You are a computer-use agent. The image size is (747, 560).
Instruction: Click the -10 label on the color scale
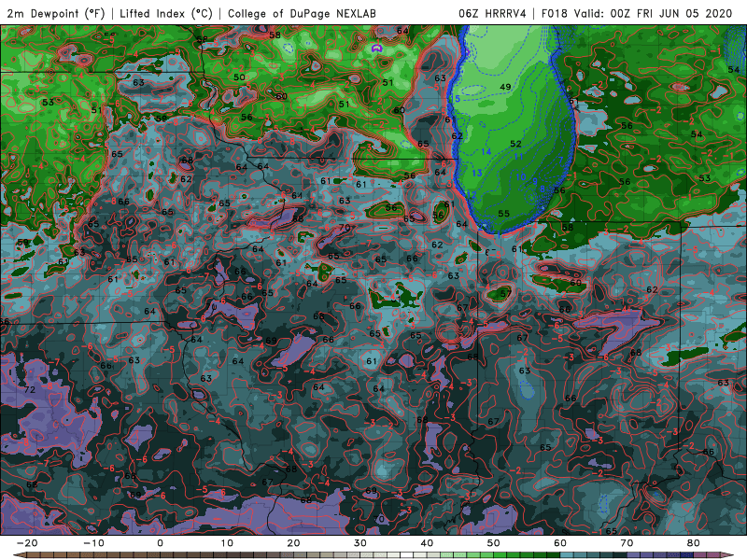pyautogui.click(x=93, y=543)
